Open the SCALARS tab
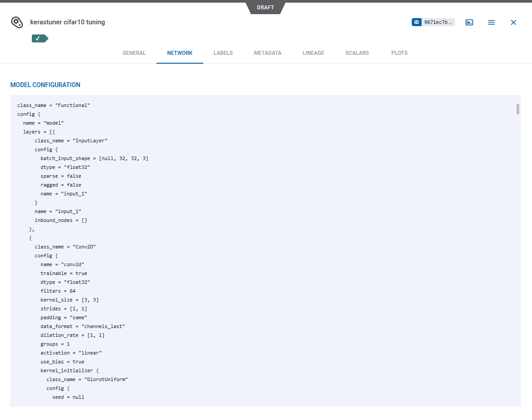532x420 pixels. tap(357, 53)
